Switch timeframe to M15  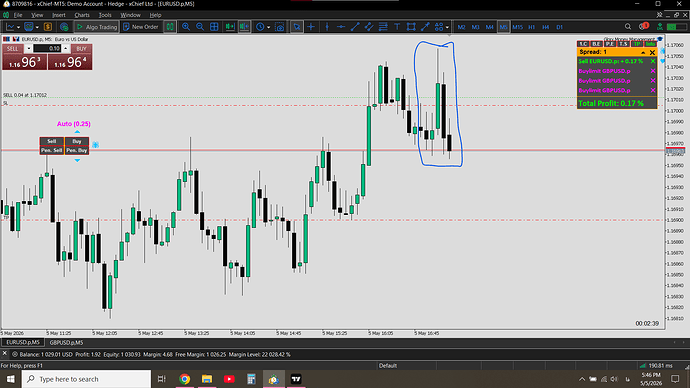pos(518,27)
